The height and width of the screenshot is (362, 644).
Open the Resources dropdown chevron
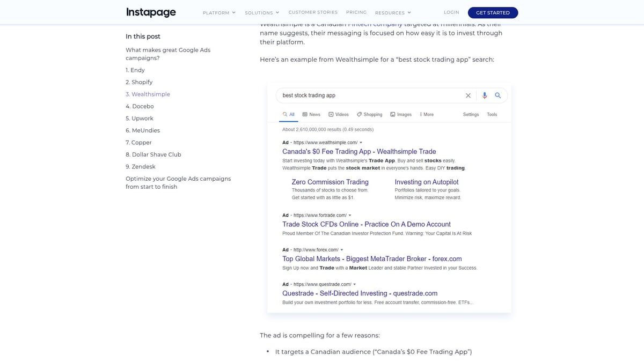tap(409, 12)
